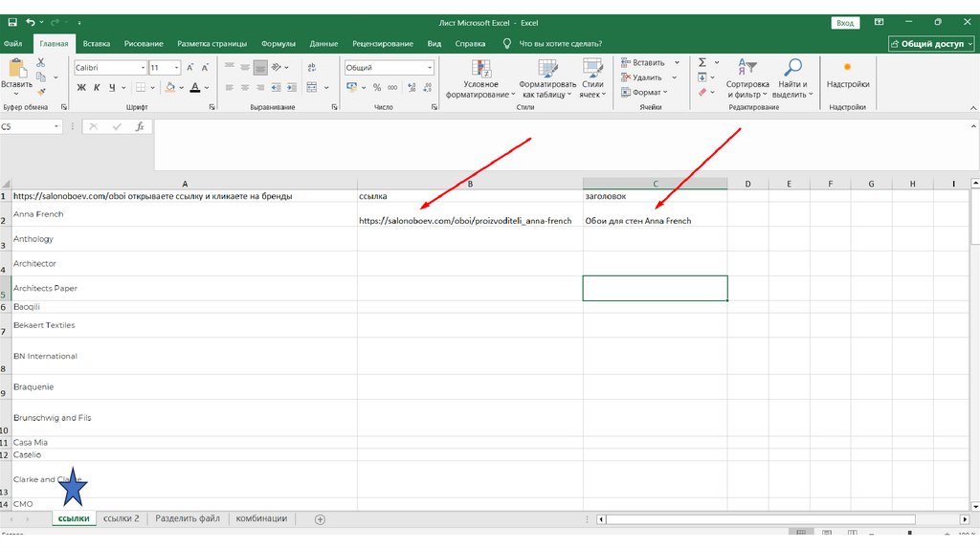Click the Вход sign-in button

[x=845, y=22]
